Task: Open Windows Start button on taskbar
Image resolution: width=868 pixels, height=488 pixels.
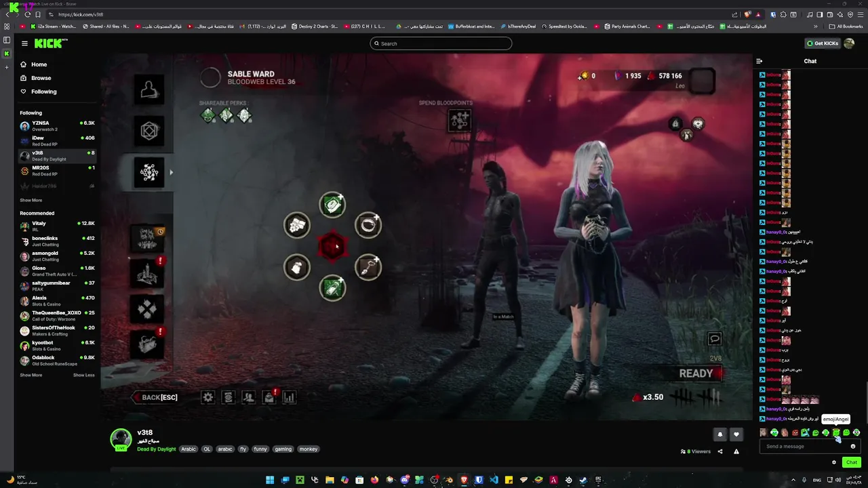Action: (270, 480)
